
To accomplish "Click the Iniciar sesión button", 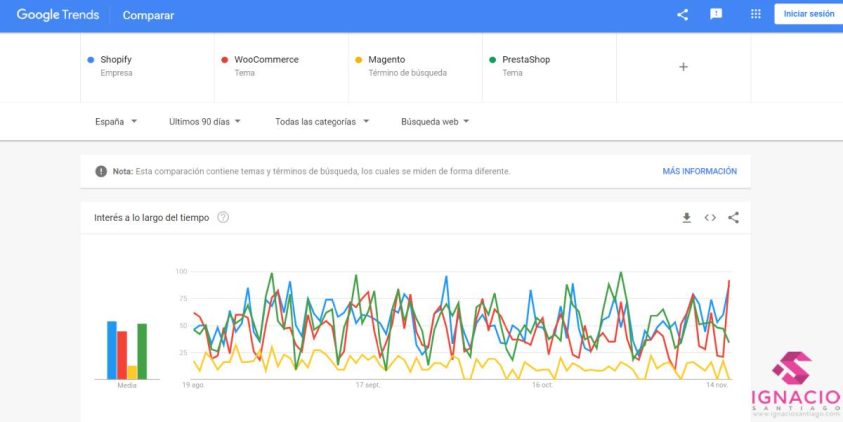I will pyautogui.click(x=809, y=14).
